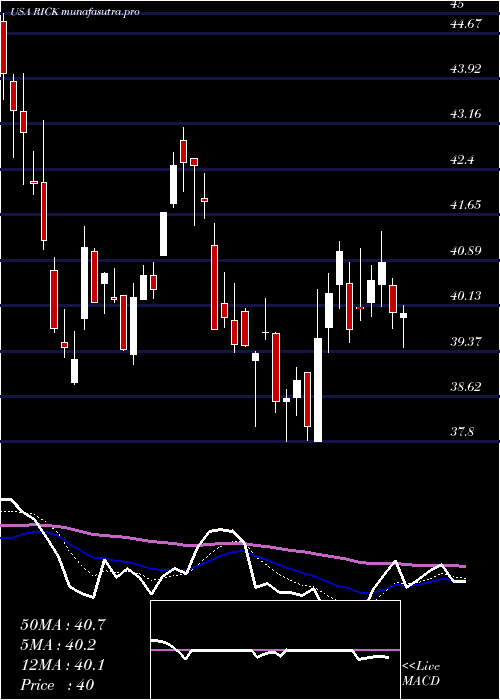Viewport: 500px width, 700px height.
Task: Click the final small white candlestick
Action: tap(404, 315)
